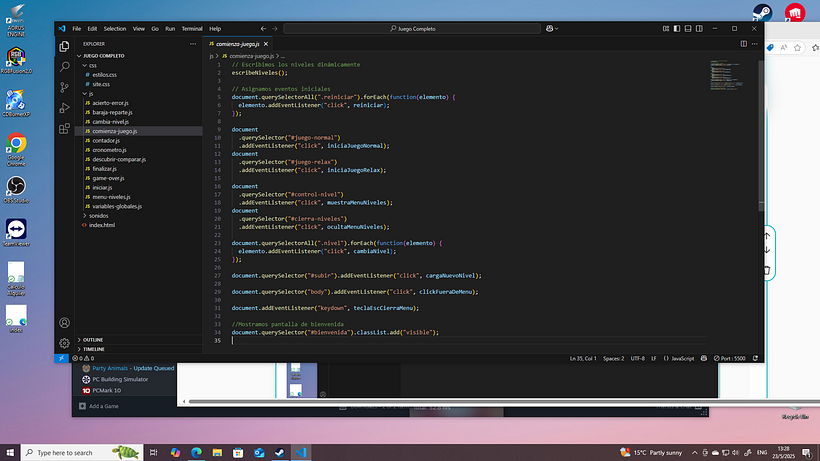Image resolution: width=820 pixels, height=461 pixels.
Task: Open the Search view in activity bar
Action: tap(64, 66)
